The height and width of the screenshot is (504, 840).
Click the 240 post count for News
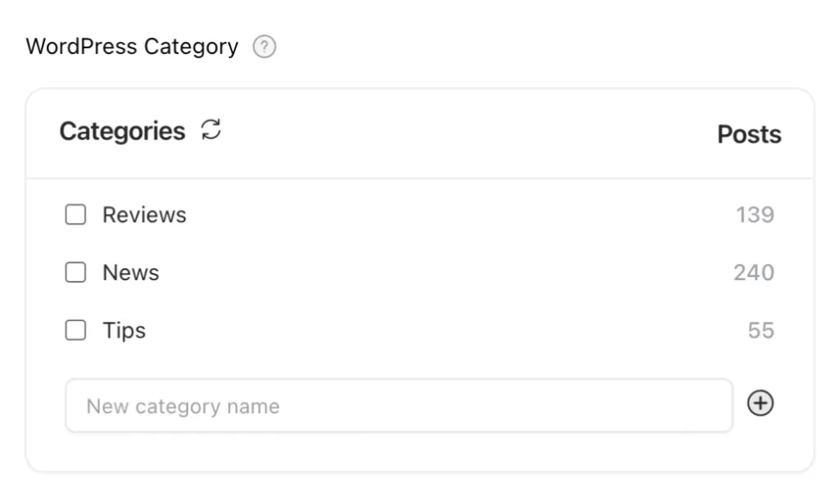pyautogui.click(x=754, y=272)
